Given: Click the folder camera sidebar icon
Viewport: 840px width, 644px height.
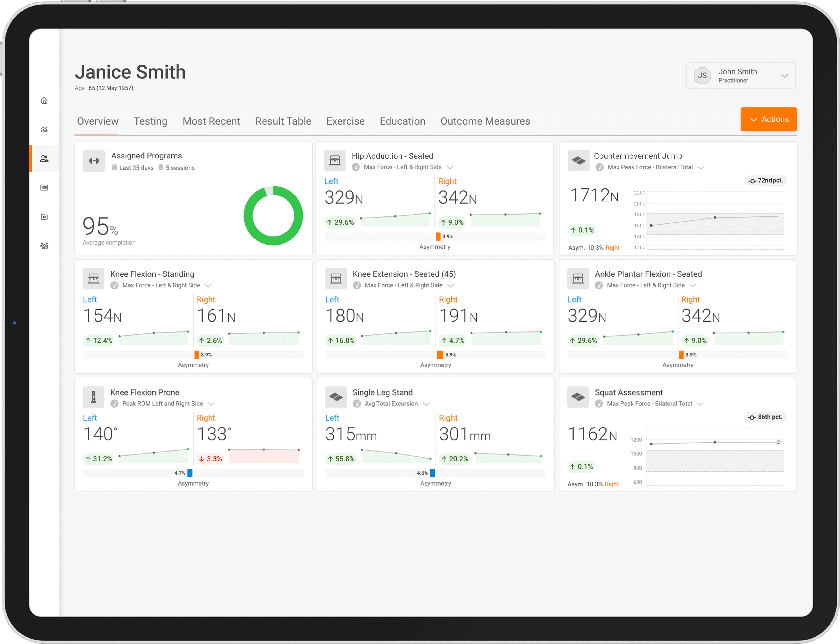Looking at the screenshot, I should (44, 217).
